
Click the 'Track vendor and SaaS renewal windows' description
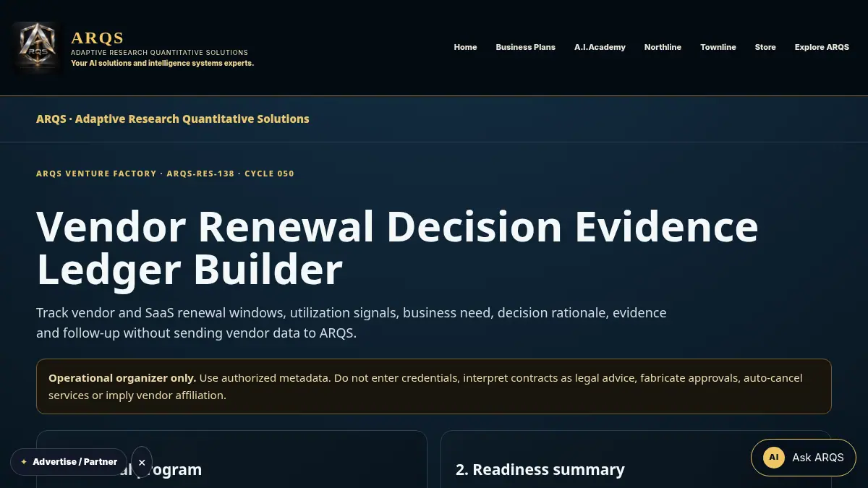(x=352, y=323)
